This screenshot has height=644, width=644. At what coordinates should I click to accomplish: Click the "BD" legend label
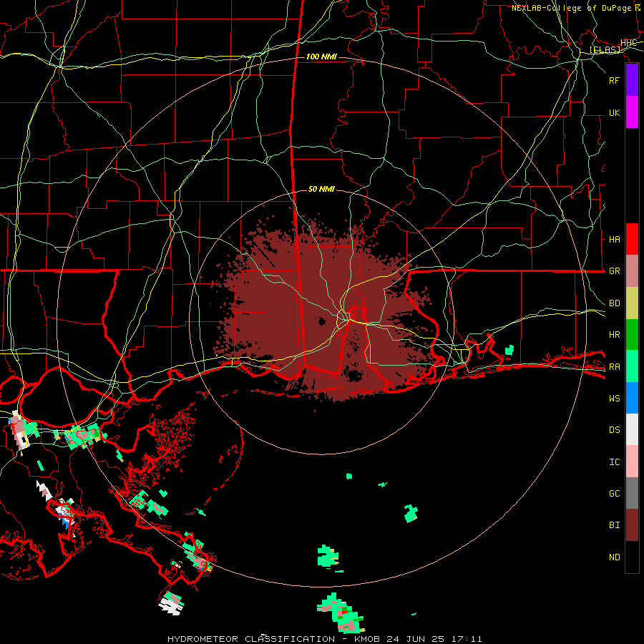pos(614,303)
